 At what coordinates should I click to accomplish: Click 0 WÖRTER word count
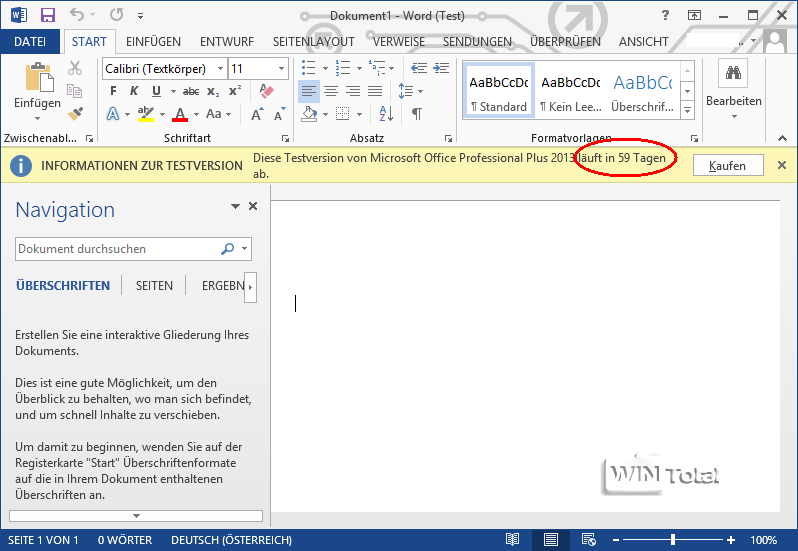pos(125,540)
